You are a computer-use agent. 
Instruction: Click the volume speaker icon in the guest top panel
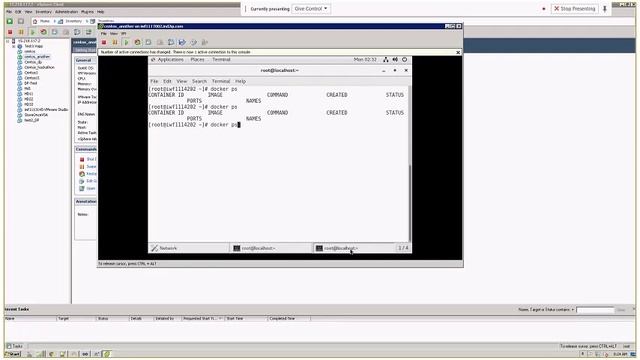click(395, 60)
